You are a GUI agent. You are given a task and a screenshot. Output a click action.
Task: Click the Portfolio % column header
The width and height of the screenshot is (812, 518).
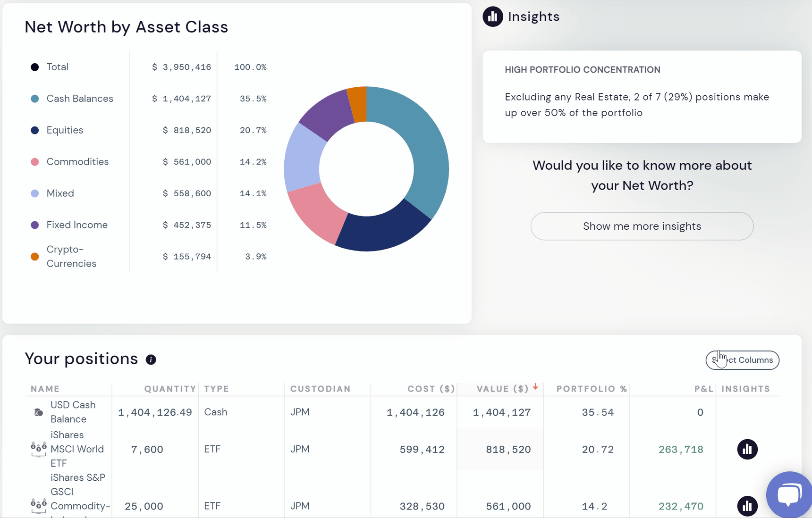click(592, 389)
